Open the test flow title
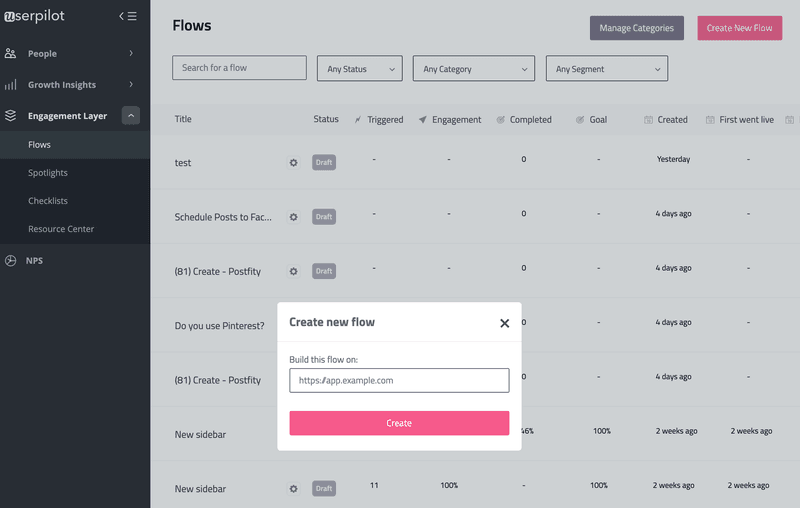This screenshot has height=508, width=800. coord(183,163)
